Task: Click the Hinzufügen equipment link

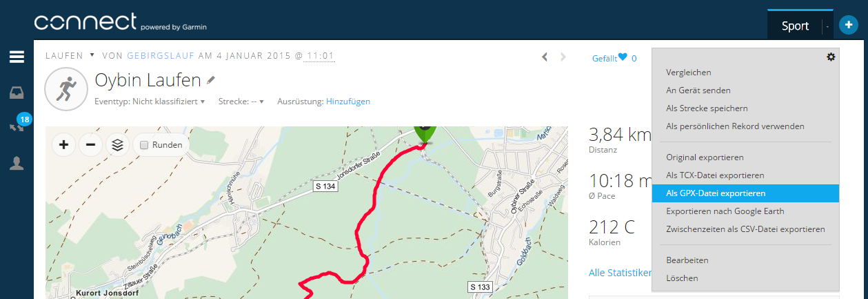Action: click(348, 102)
